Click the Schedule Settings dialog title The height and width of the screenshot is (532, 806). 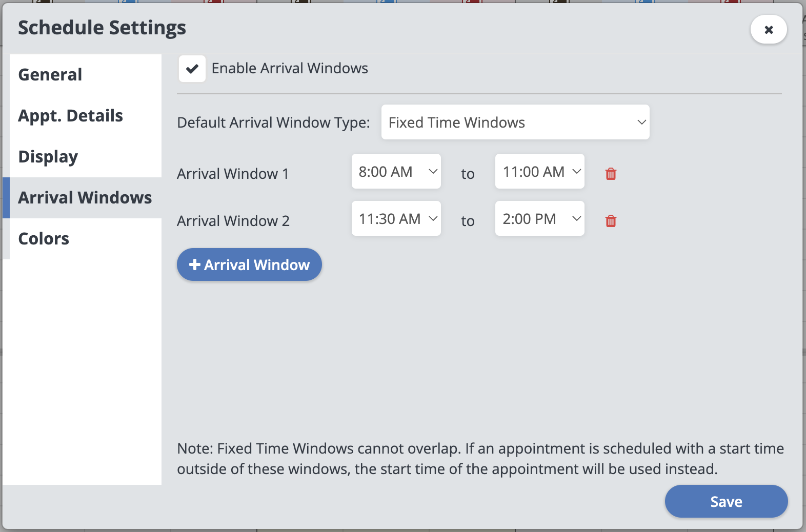102,28
